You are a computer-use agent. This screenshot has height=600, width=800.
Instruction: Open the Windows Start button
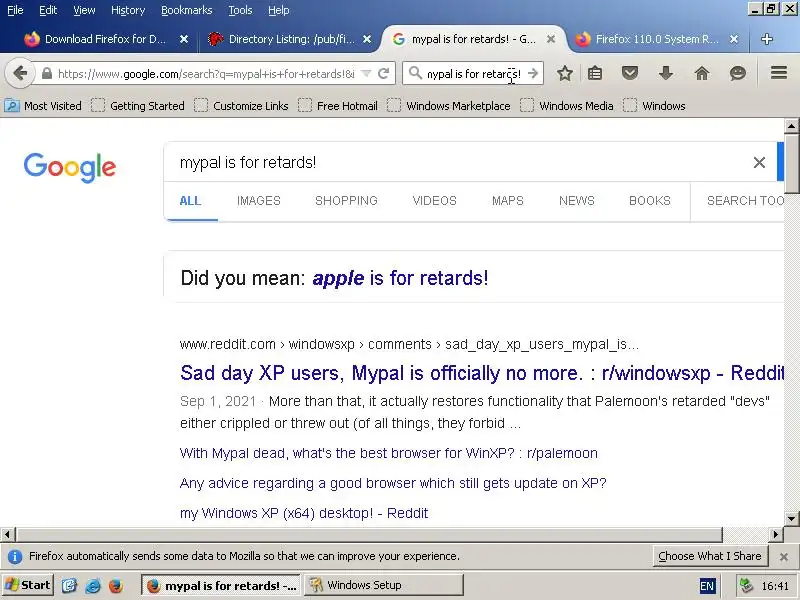[28, 585]
